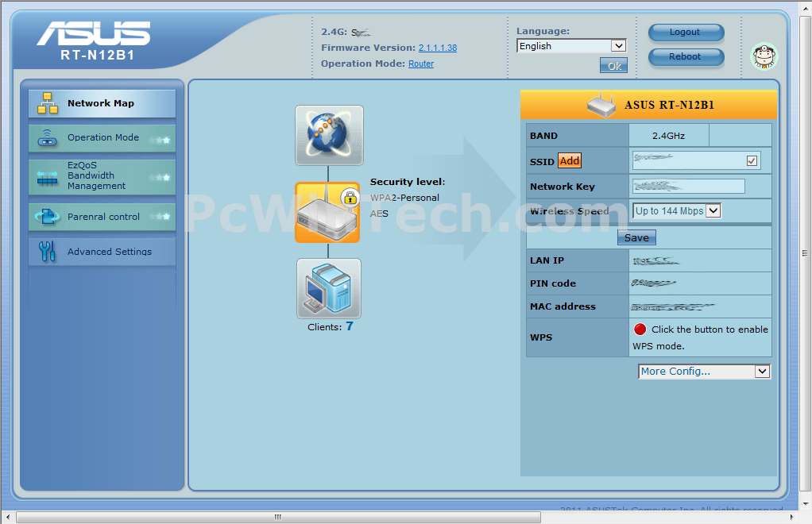Open firmware version 2.1.1.1.38 link
This screenshot has width=812, height=524.
[x=438, y=48]
